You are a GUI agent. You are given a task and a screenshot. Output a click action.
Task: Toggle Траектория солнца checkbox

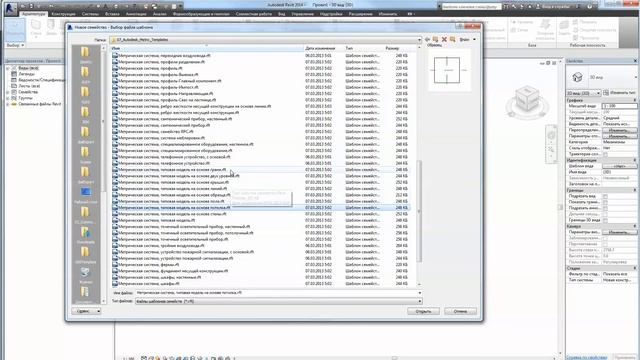605,154
